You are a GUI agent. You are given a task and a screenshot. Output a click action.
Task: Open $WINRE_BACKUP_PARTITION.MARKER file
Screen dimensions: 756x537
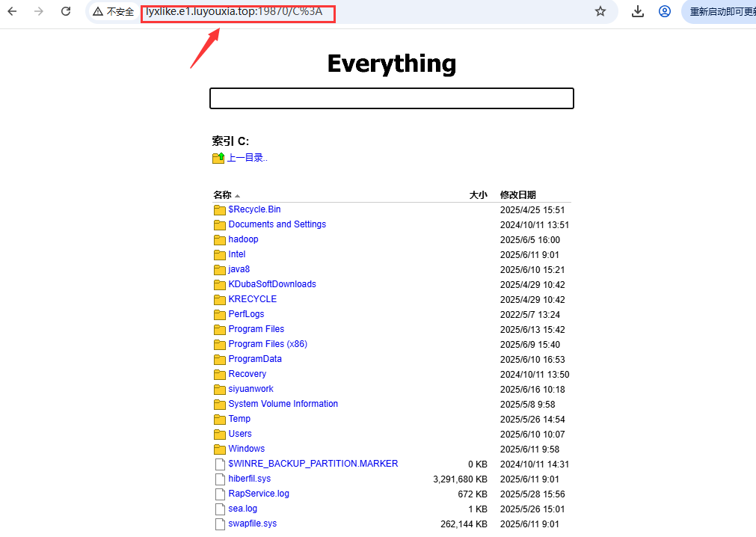[x=313, y=463]
